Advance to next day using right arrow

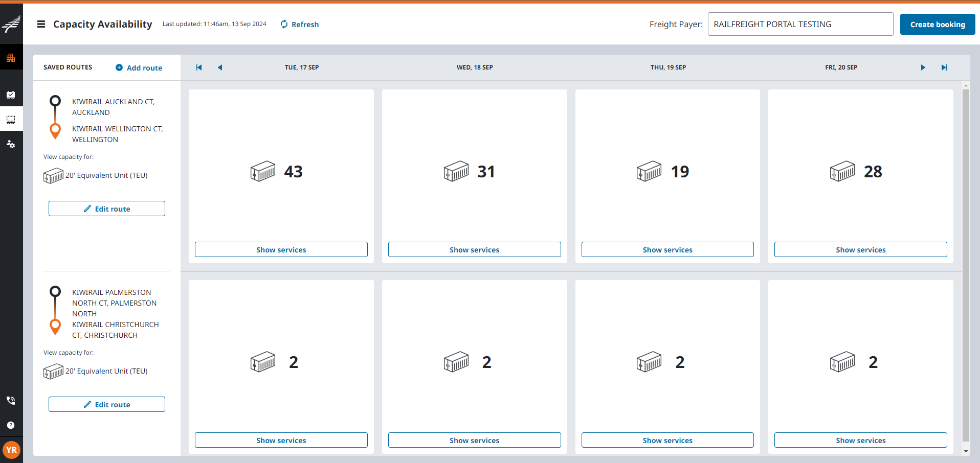click(x=923, y=67)
